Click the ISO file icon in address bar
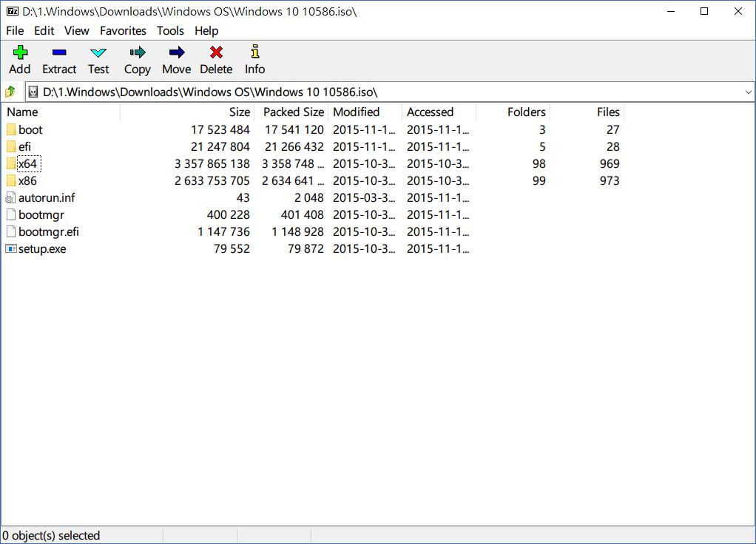This screenshot has height=544, width=756. 33,92
